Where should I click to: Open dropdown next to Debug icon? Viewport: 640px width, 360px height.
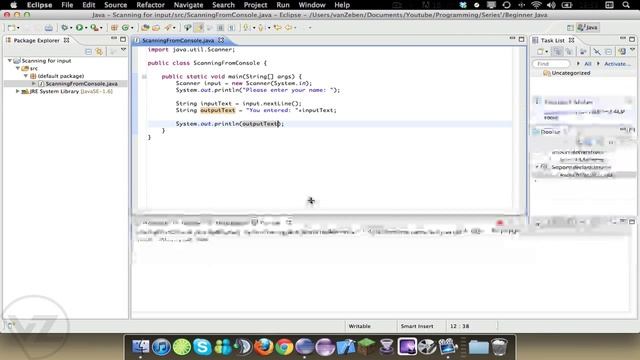tap(71, 28)
